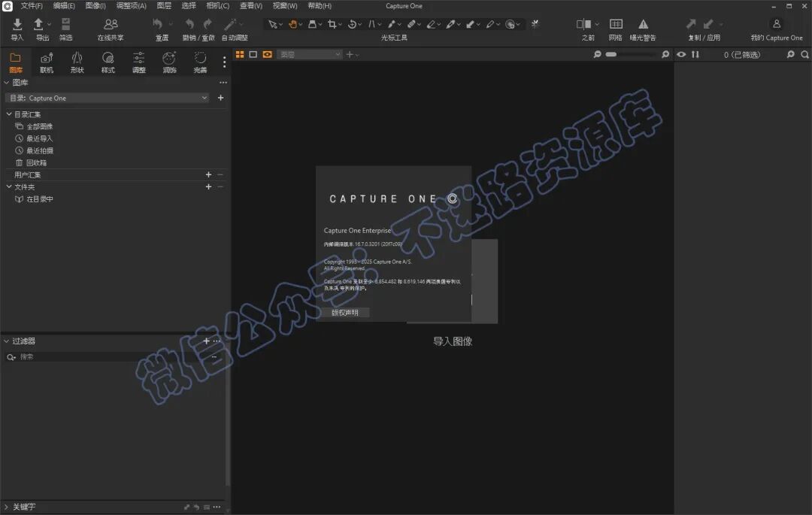
Task: Select the Pan hand cursor tool
Action: pyautogui.click(x=292, y=24)
